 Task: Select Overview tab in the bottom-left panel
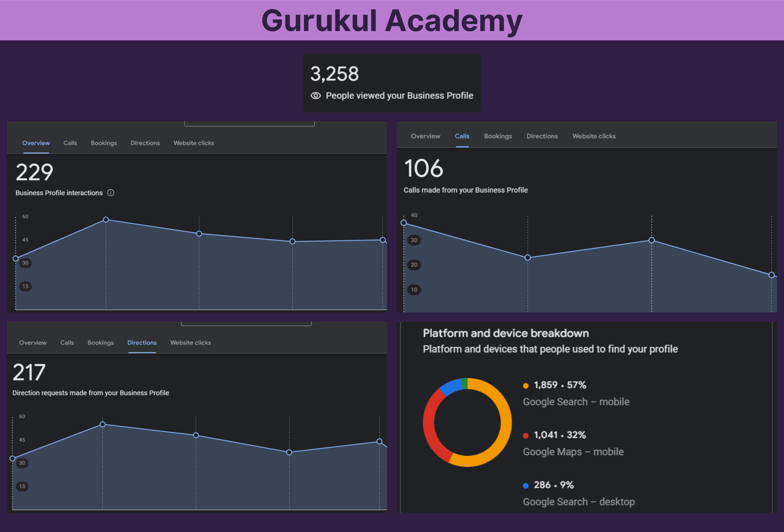(33, 343)
